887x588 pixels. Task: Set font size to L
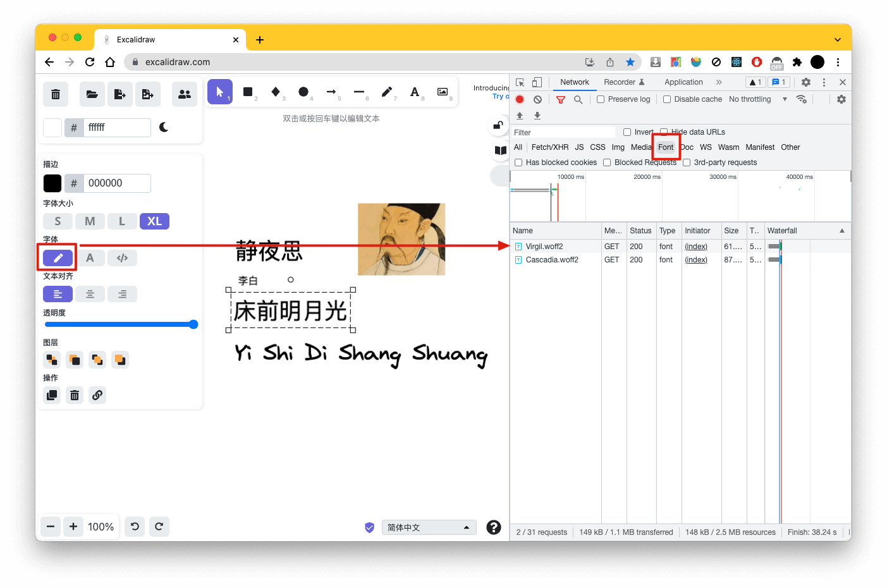[x=122, y=221]
